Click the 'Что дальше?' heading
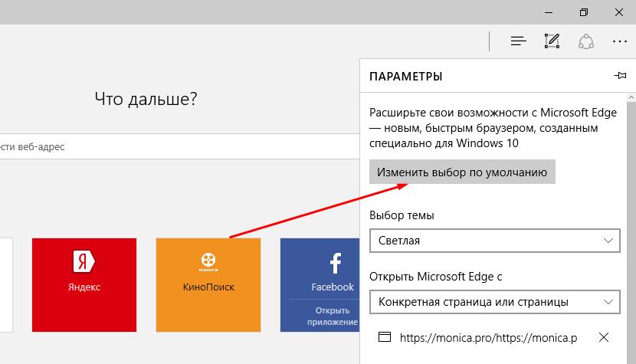 click(x=146, y=99)
